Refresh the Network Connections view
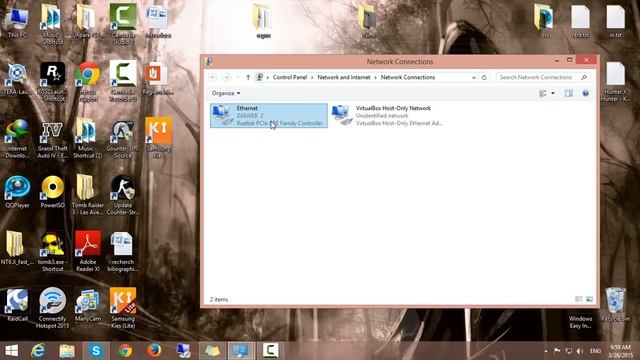This screenshot has width=640, height=360. 484,77
